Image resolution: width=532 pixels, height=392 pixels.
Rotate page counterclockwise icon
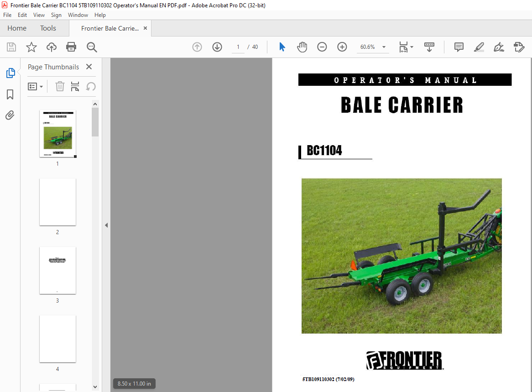click(x=91, y=87)
